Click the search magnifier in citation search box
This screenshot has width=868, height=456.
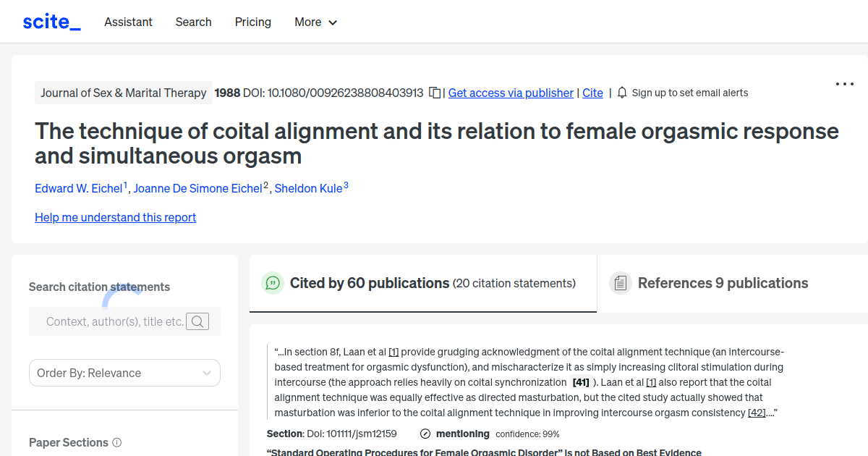(x=197, y=321)
